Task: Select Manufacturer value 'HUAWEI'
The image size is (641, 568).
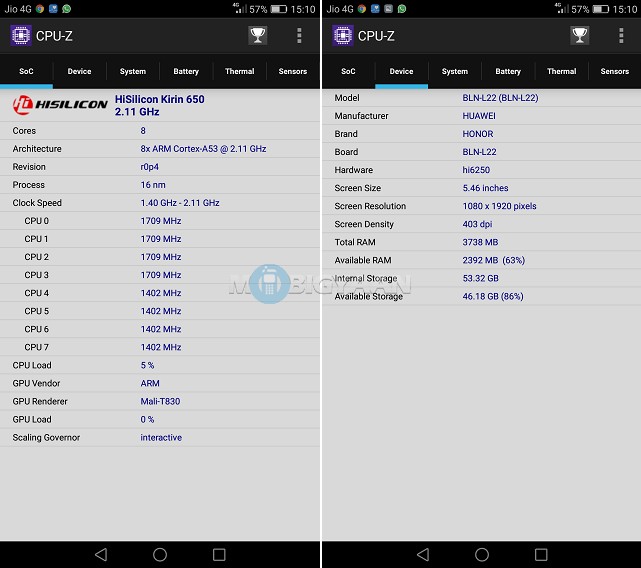Action: tap(479, 116)
